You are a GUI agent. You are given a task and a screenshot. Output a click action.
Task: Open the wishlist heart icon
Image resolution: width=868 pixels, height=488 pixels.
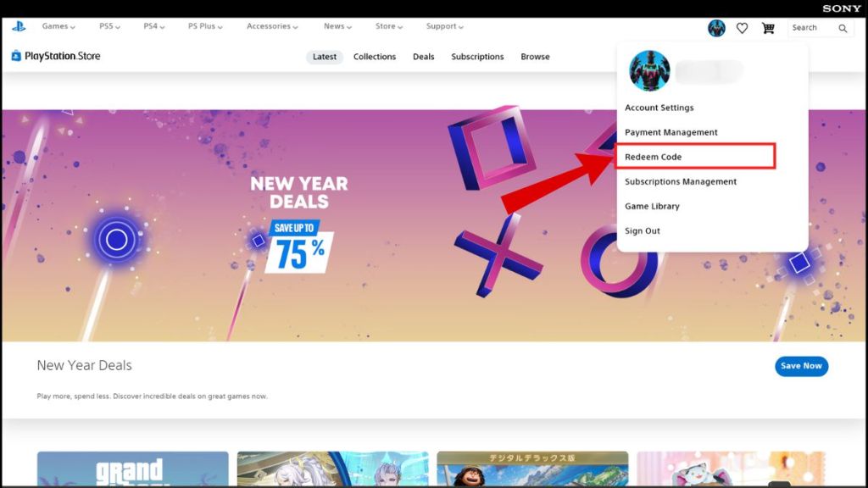(742, 28)
